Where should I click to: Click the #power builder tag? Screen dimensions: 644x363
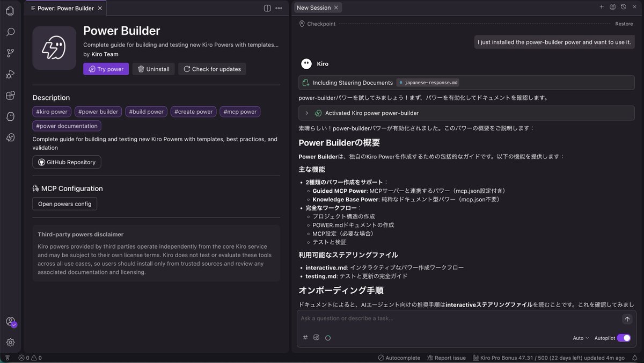click(98, 112)
